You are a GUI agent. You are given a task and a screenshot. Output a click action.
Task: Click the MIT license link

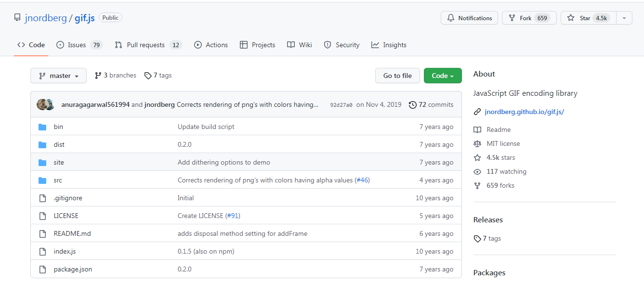point(503,143)
